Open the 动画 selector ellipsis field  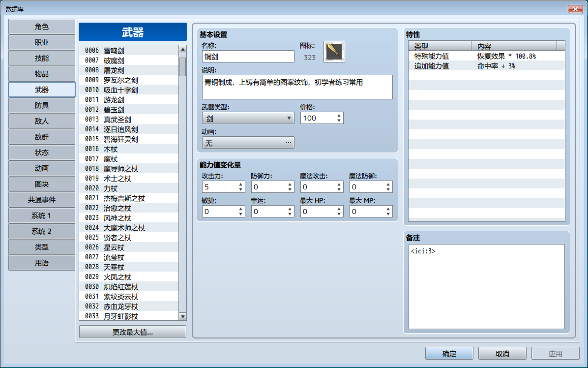248,143
